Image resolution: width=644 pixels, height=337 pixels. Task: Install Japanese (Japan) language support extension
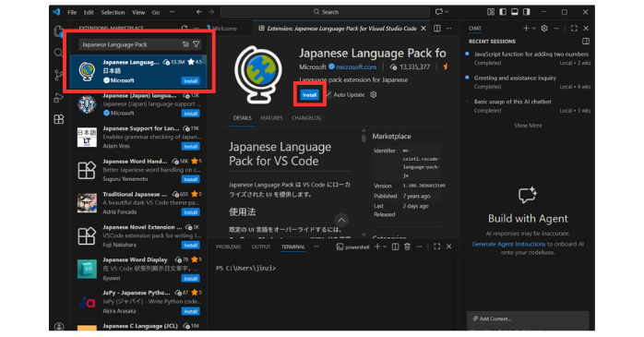tap(191, 114)
